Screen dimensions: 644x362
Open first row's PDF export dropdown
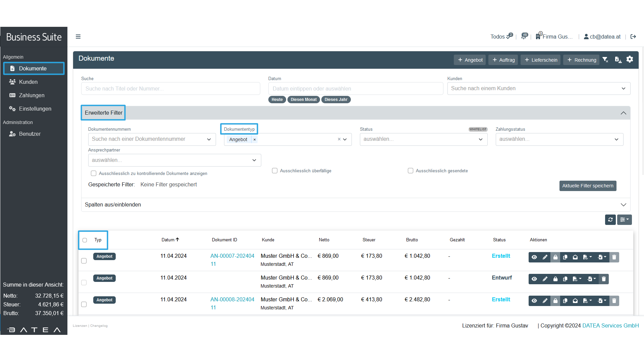[x=587, y=257]
